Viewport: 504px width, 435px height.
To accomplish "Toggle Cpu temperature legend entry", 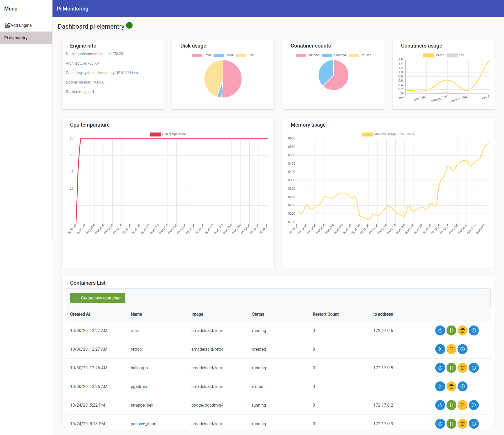I will tap(168, 134).
